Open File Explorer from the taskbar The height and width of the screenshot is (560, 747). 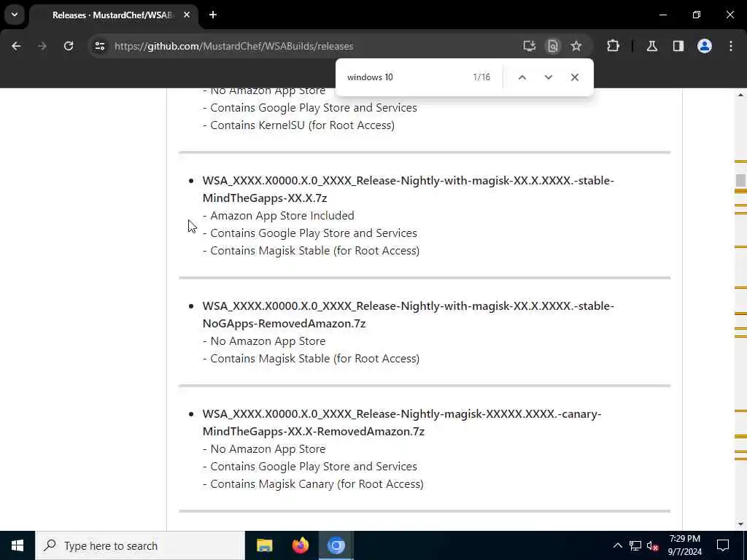click(264, 545)
